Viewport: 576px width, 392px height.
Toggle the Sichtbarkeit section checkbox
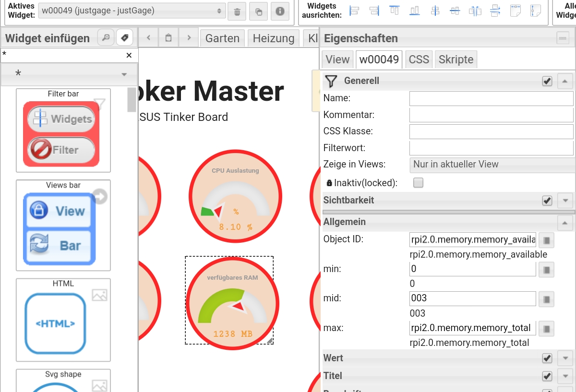point(547,201)
